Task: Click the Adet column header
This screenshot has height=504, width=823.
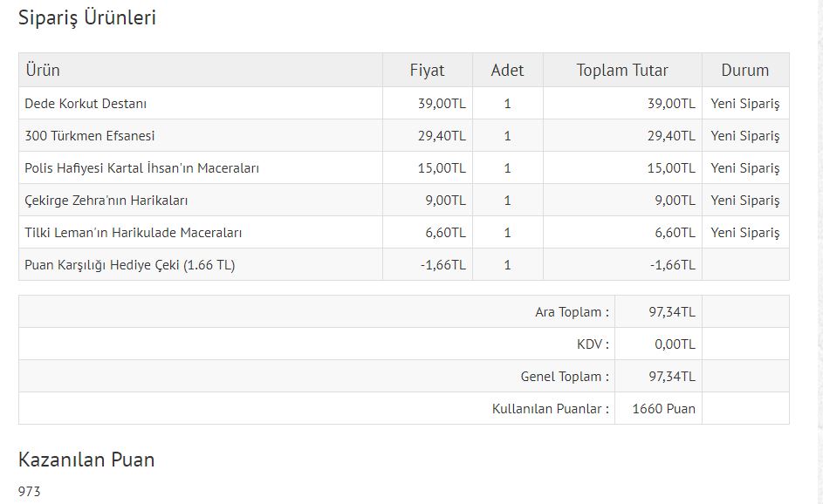Action: [x=507, y=71]
